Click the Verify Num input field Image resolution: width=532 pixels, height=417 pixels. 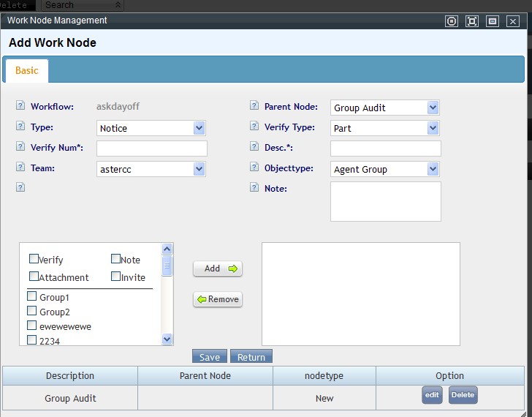[x=152, y=149]
